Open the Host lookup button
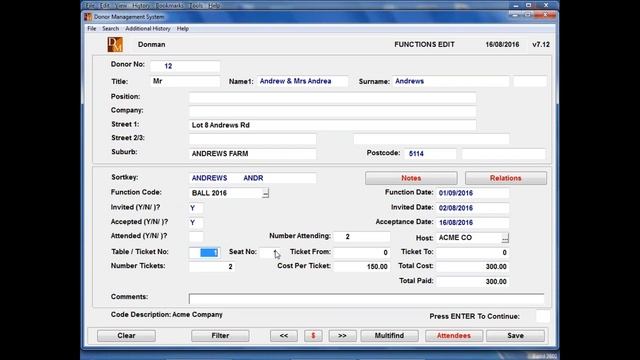This screenshot has height=360, width=640. (x=505, y=238)
